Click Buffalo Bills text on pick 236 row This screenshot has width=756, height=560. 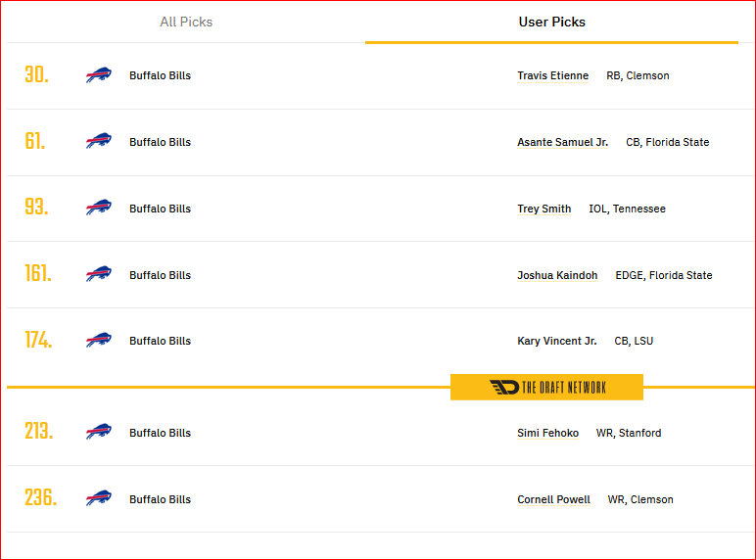160,499
